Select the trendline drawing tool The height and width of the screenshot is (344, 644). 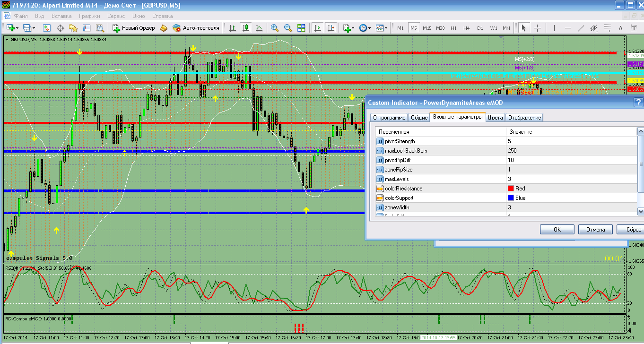click(x=581, y=28)
